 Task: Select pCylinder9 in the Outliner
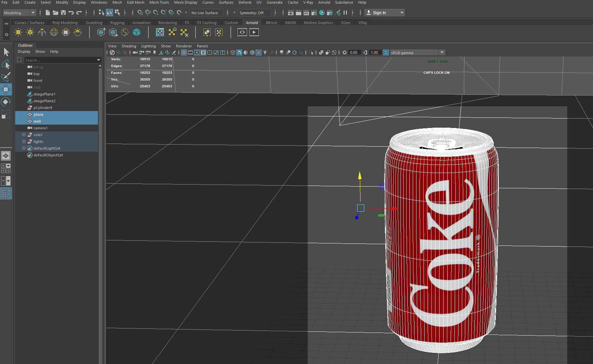(43, 108)
